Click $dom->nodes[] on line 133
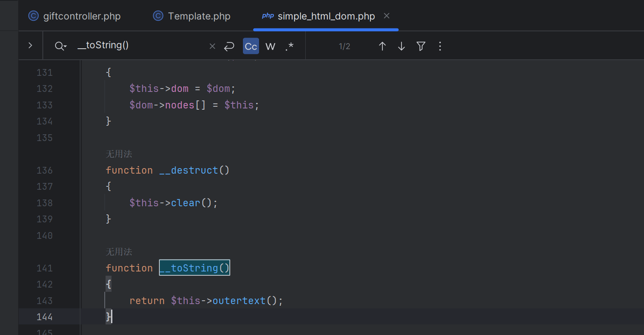The image size is (644, 335). click(168, 105)
